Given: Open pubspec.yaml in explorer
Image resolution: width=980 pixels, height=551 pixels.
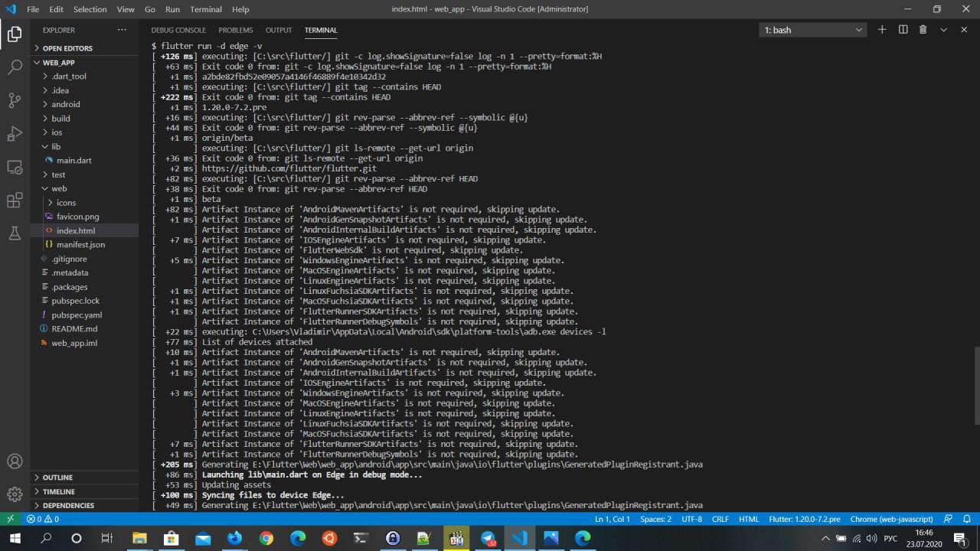Looking at the screenshot, I should point(85,315).
